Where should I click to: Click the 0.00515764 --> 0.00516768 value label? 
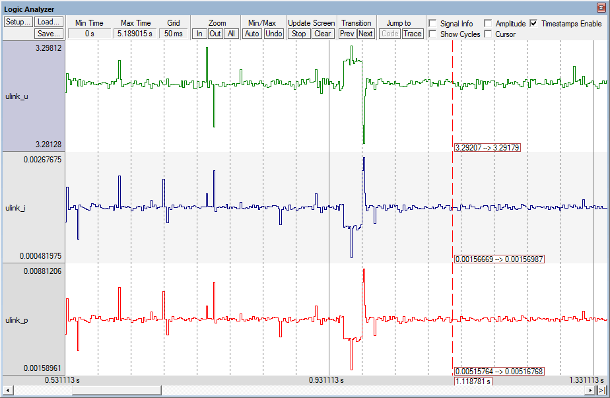coord(499,371)
